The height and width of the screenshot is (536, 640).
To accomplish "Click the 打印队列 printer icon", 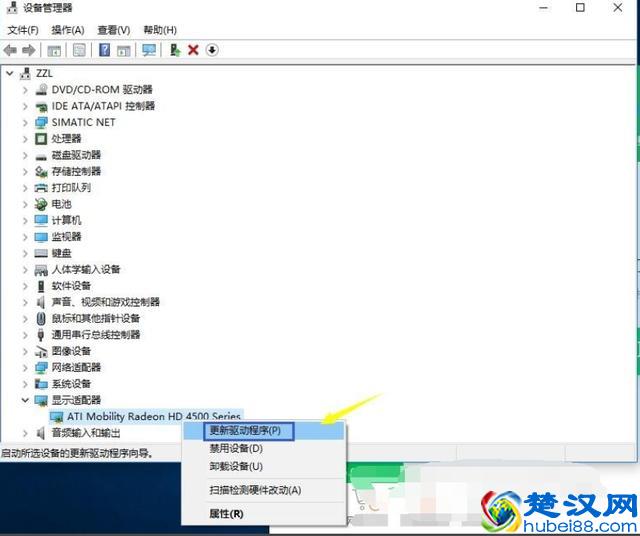I will click(41, 188).
